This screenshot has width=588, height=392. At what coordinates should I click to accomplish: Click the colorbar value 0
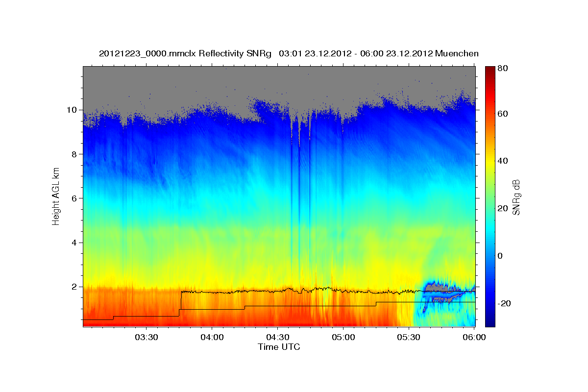pos(501,256)
